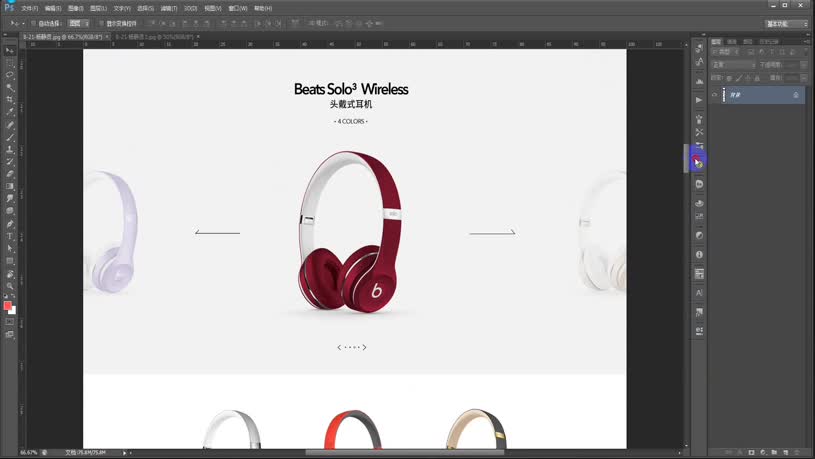Viewport: 815px width, 459px height.
Task: Open Auto-Select layer/group dropdown
Action: point(79,23)
